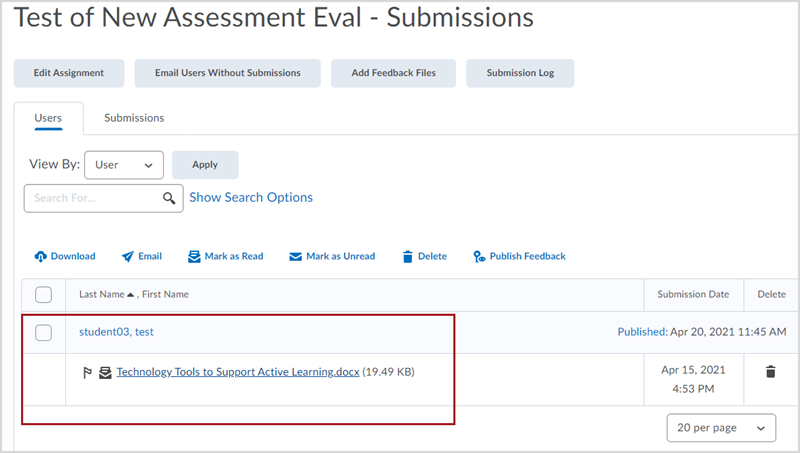Click the Email paper plane icon
This screenshot has width=800, height=453.
[128, 257]
